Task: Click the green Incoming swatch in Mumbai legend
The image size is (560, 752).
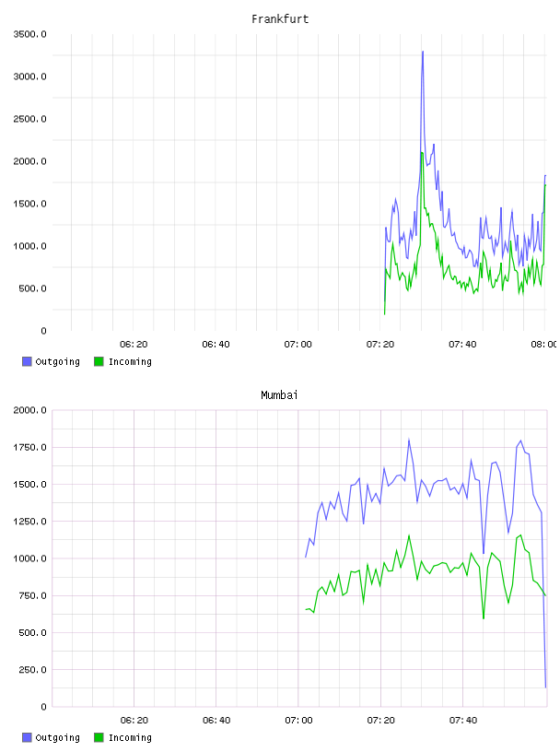Action: point(99,737)
